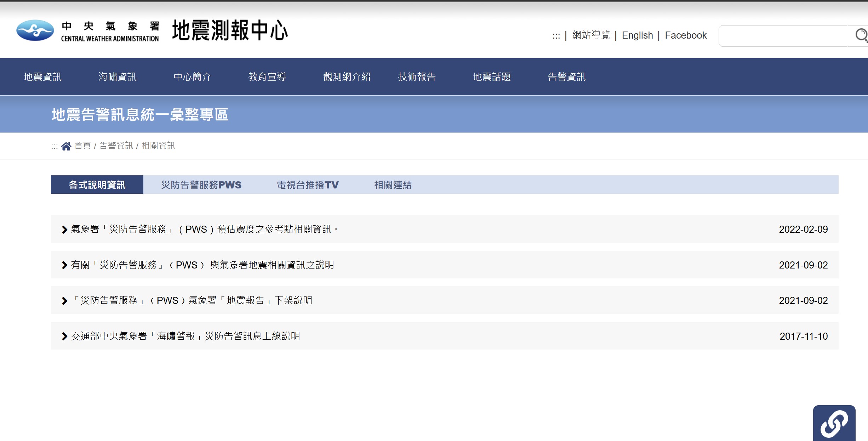
Task: Click the chain link floating button
Action: tap(834, 423)
